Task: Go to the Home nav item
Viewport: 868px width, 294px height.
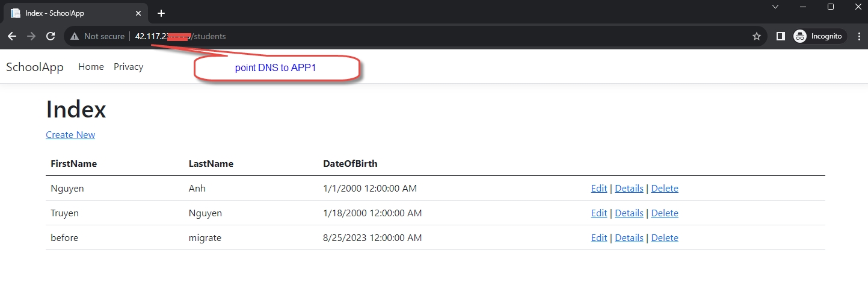Action: tap(91, 67)
